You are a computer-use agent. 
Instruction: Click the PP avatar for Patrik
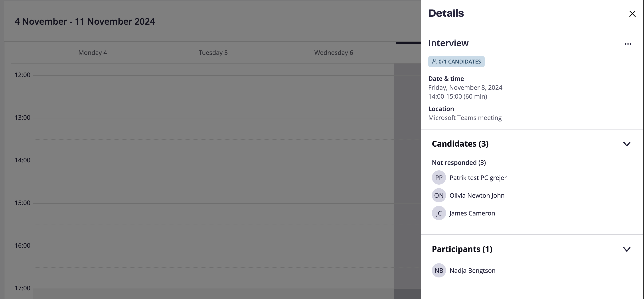(439, 178)
